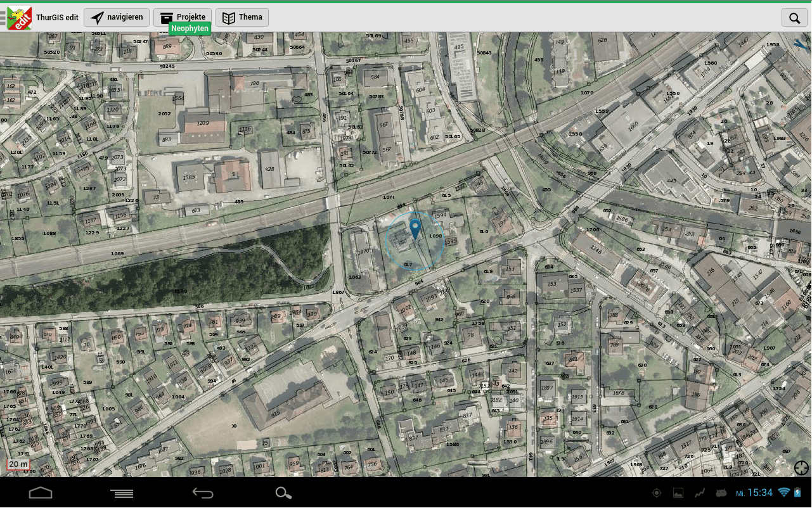The image size is (812, 508).
Task: Open search with the magnifier button
Action: (x=794, y=18)
